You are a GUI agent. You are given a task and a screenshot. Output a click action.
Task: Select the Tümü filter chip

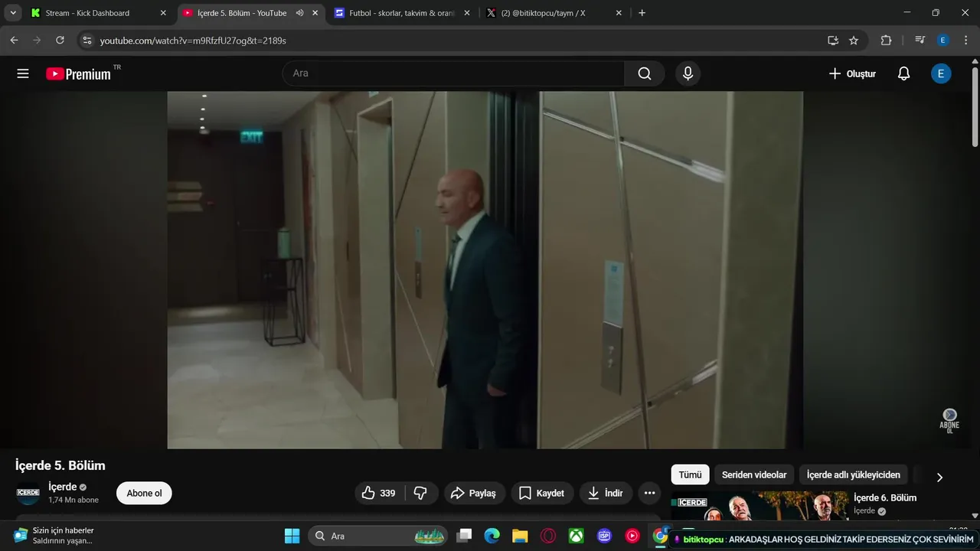tap(690, 474)
